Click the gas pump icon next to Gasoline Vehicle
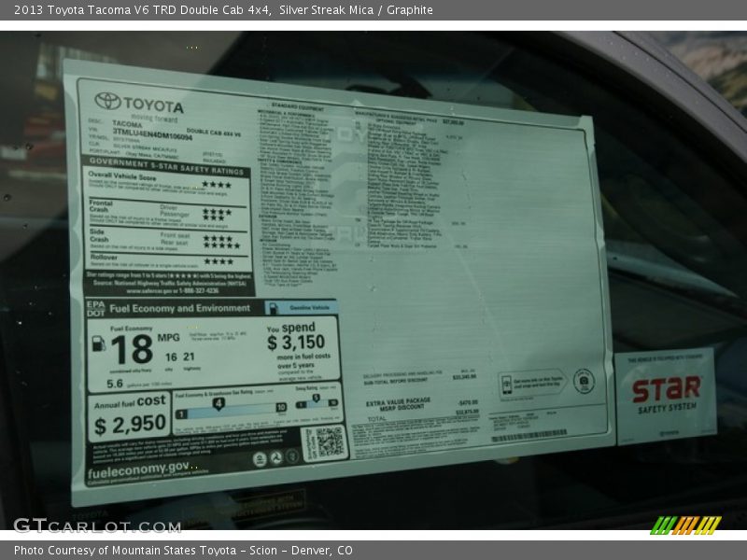 point(273,309)
